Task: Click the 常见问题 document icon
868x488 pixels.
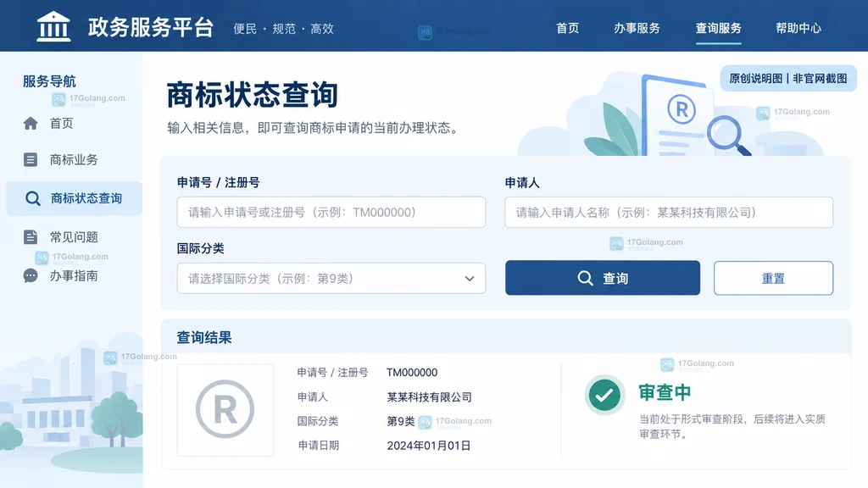Action: tap(31, 237)
